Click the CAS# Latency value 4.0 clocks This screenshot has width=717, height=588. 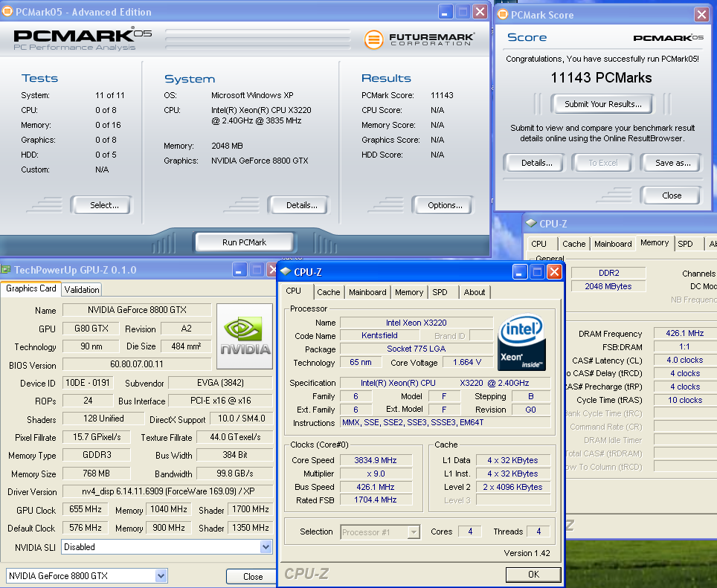click(685, 360)
